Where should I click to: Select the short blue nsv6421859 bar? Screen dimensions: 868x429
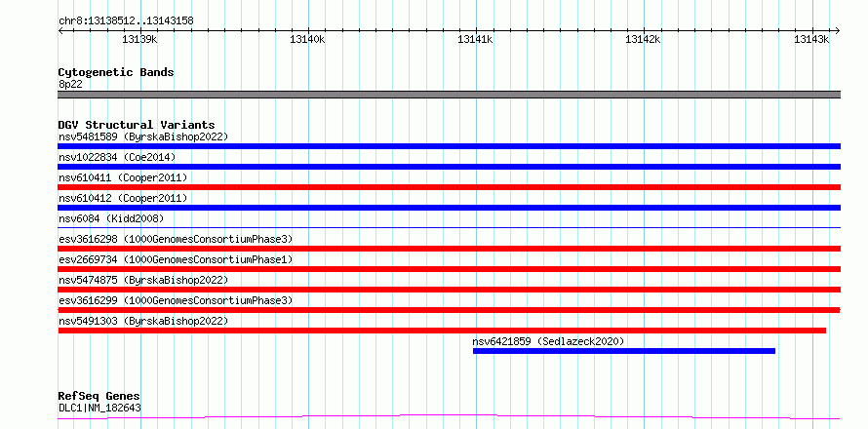[624, 351]
